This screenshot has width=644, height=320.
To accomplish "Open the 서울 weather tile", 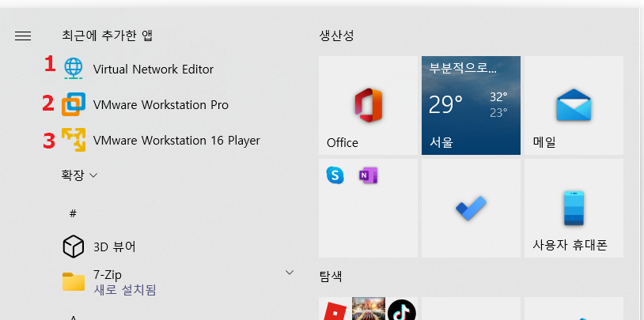I will pyautogui.click(x=471, y=105).
